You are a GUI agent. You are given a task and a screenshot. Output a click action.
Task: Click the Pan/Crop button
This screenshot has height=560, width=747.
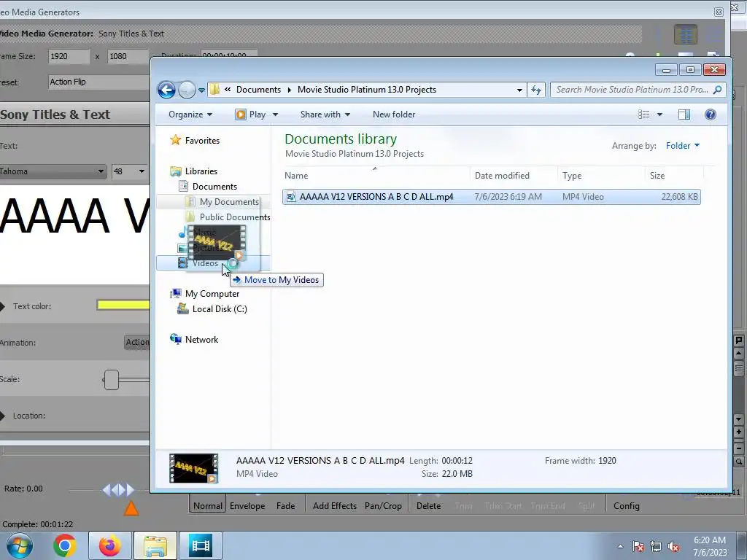[x=383, y=506]
